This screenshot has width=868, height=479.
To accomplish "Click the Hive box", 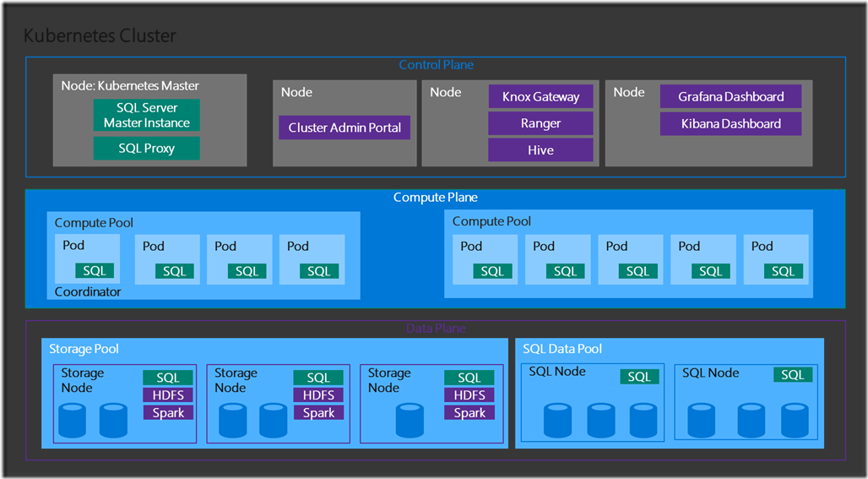I will pos(541,150).
